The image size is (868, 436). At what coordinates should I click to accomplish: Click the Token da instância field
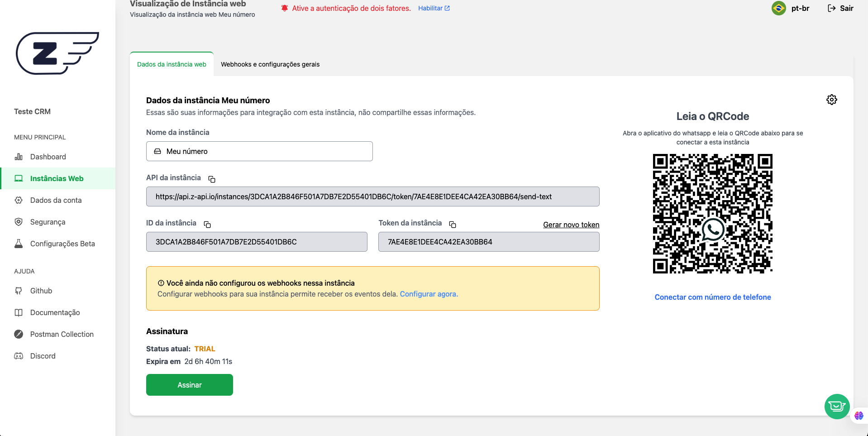point(489,242)
